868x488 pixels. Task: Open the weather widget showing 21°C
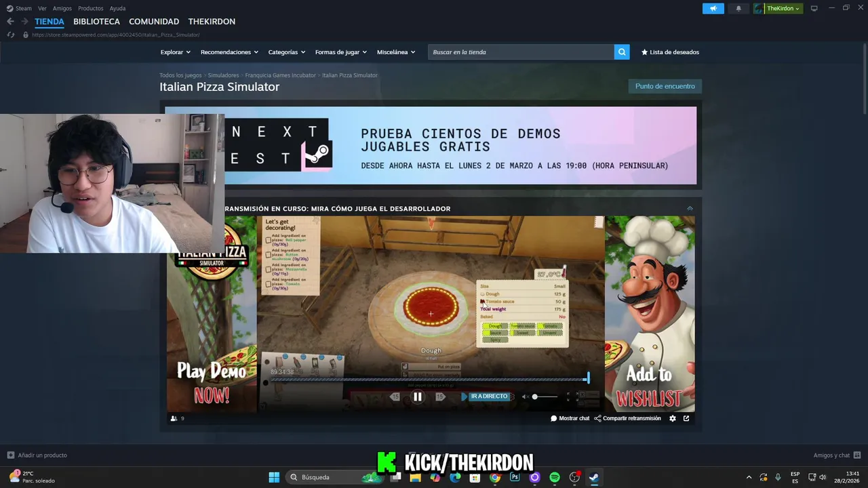tap(32, 477)
